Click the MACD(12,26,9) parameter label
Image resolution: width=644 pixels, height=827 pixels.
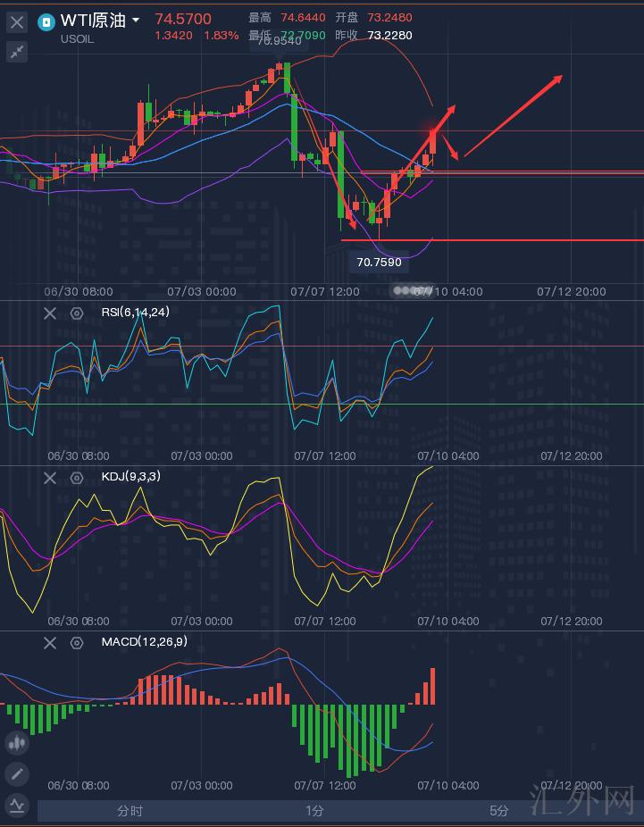pyautogui.click(x=144, y=642)
